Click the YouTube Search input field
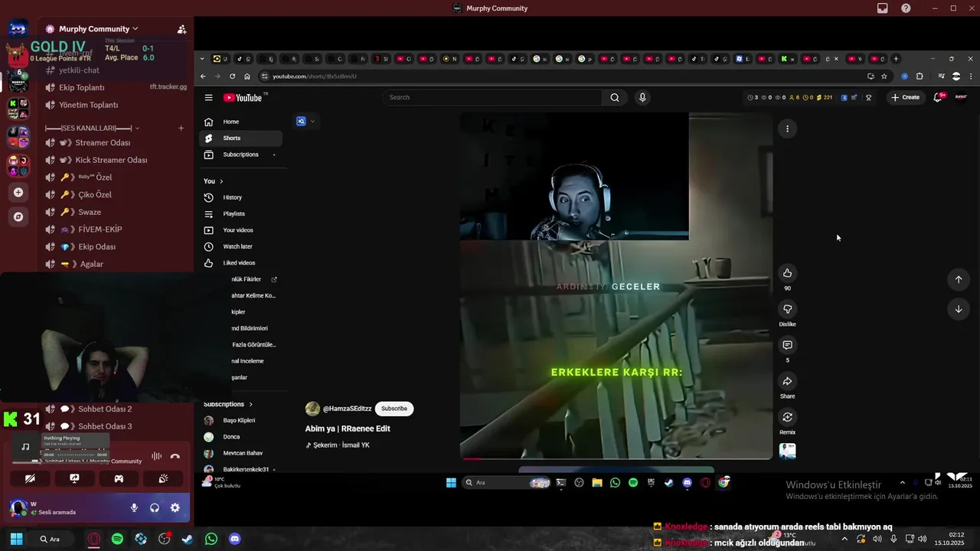 pos(494,97)
